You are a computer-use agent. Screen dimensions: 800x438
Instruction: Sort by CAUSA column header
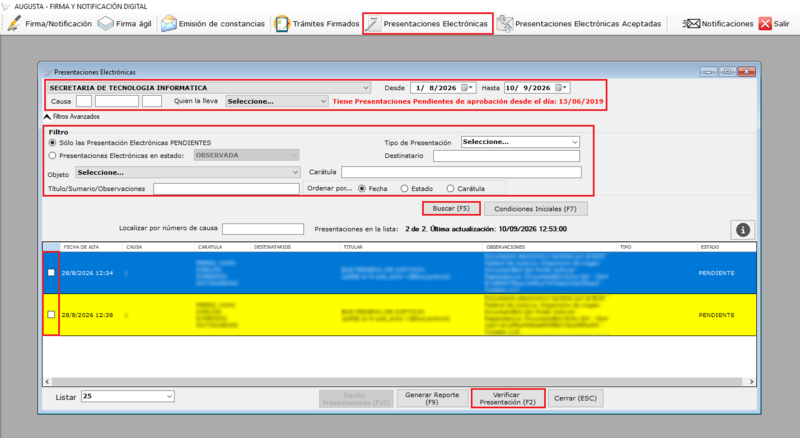point(160,247)
